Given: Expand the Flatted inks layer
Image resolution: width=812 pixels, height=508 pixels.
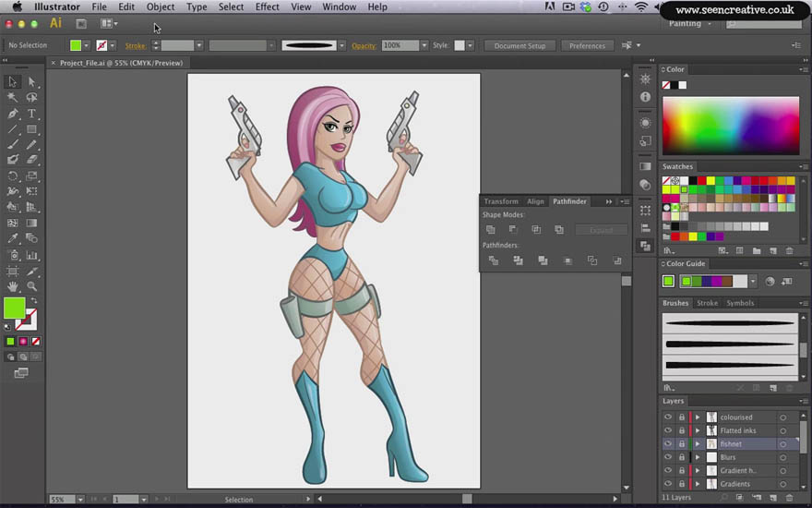Looking at the screenshot, I should pyautogui.click(x=698, y=430).
